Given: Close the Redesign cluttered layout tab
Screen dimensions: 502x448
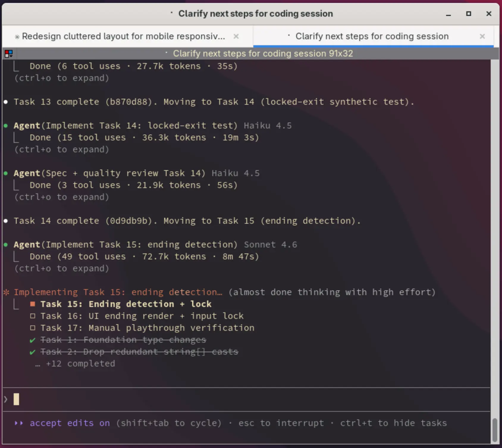Looking at the screenshot, I should pos(236,36).
